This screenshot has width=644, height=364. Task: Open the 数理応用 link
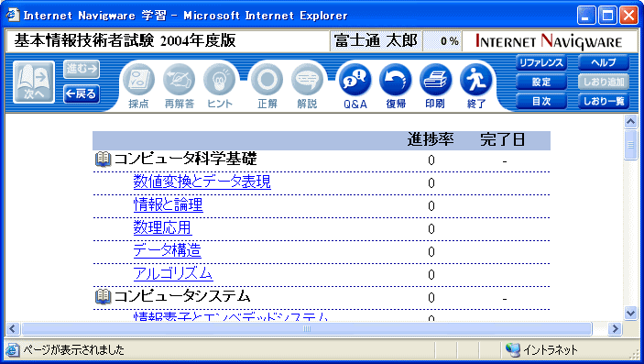[163, 227]
